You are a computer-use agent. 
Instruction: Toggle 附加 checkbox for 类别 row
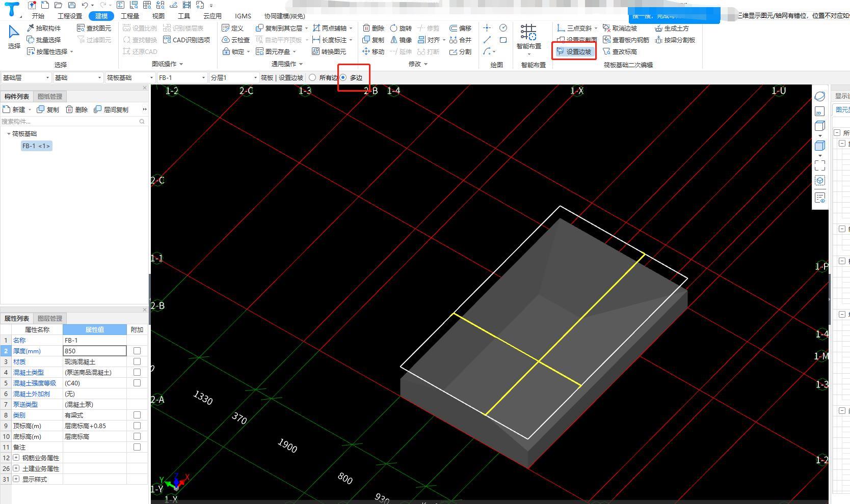click(x=137, y=415)
